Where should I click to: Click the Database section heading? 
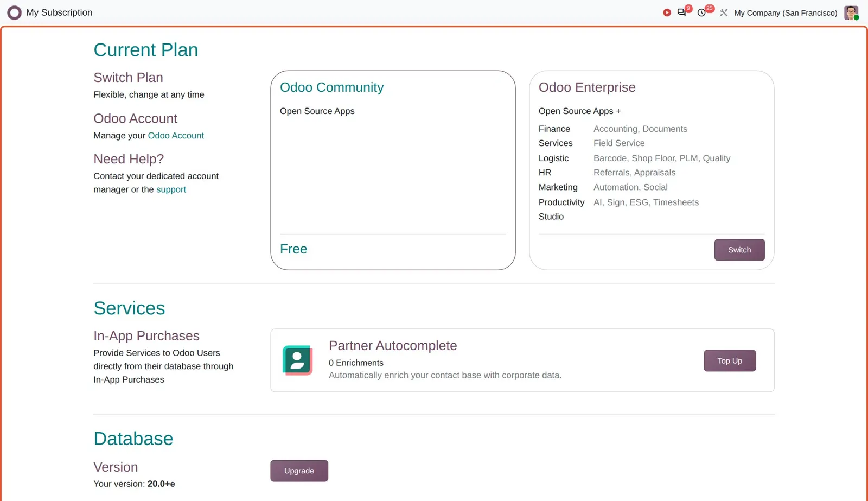(133, 439)
